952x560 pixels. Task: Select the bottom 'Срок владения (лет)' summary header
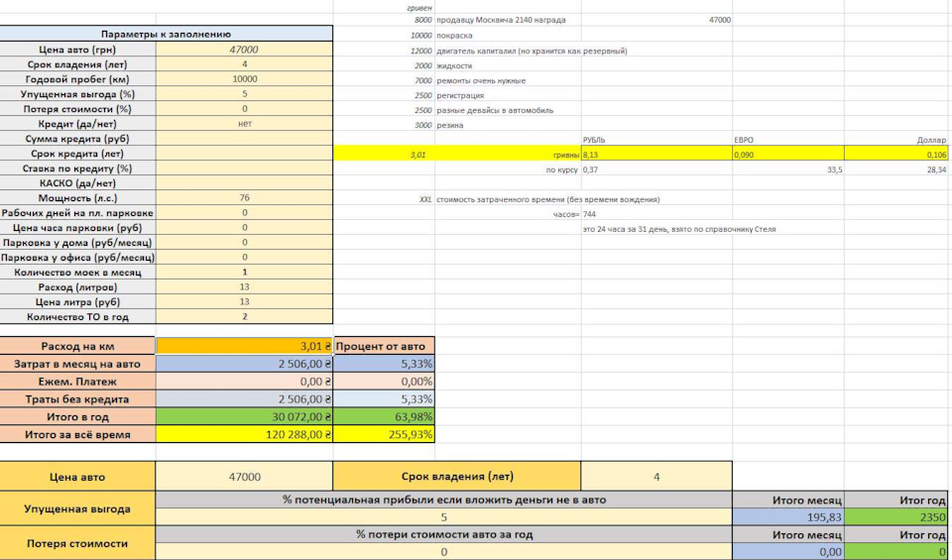point(457,477)
